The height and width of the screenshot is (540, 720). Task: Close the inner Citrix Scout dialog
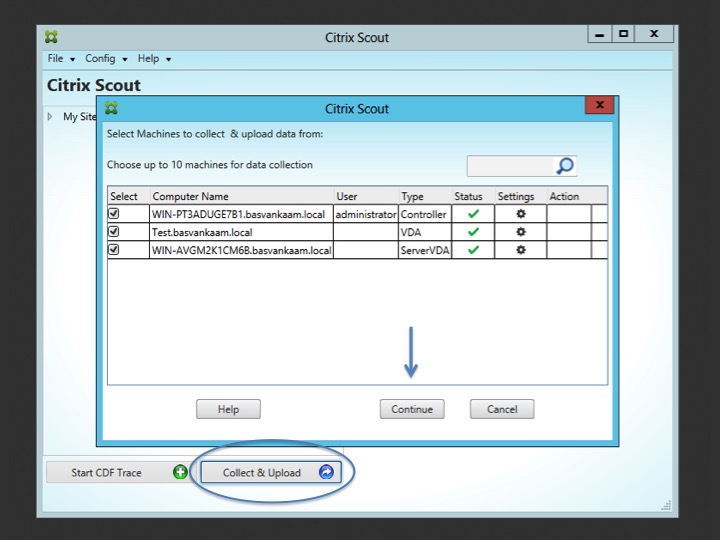pos(599,105)
